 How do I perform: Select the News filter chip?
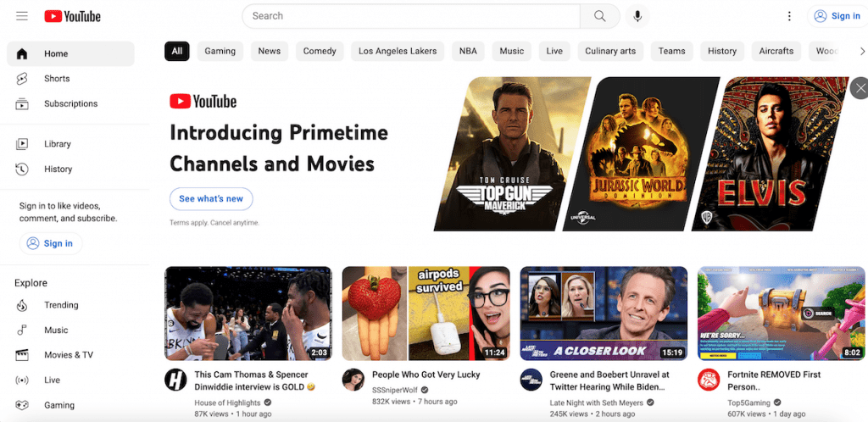(x=269, y=51)
